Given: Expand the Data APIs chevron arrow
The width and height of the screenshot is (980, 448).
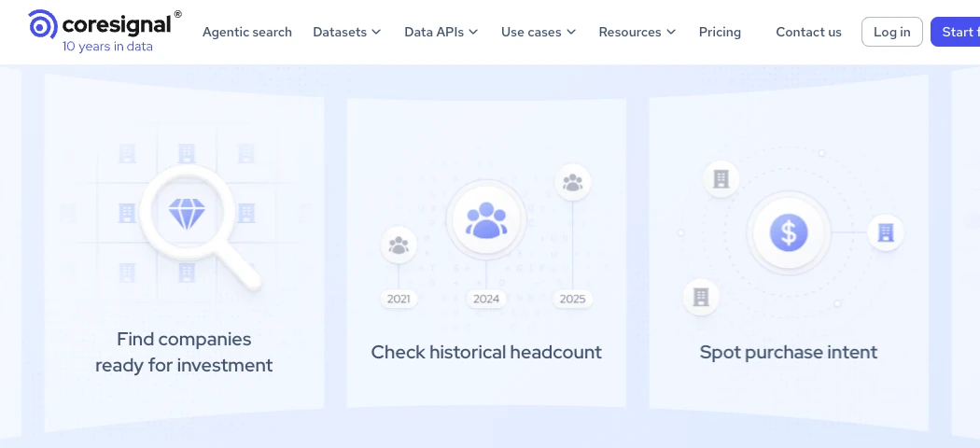Looking at the screenshot, I should pyautogui.click(x=473, y=32).
